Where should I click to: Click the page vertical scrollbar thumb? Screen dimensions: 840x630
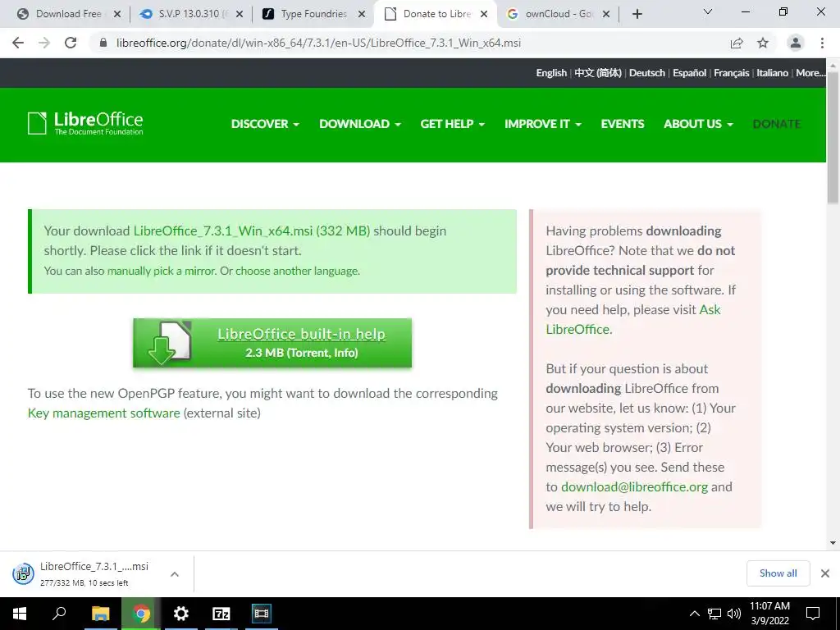coord(833,137)
